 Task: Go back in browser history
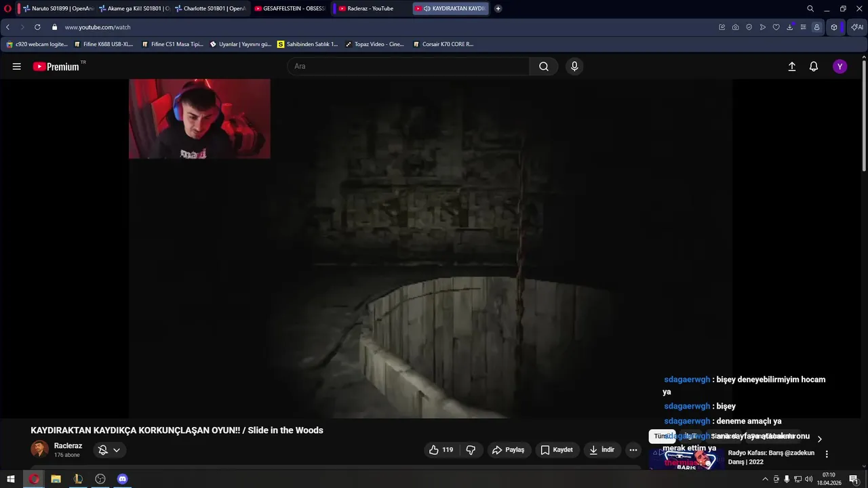pos(8,27)
